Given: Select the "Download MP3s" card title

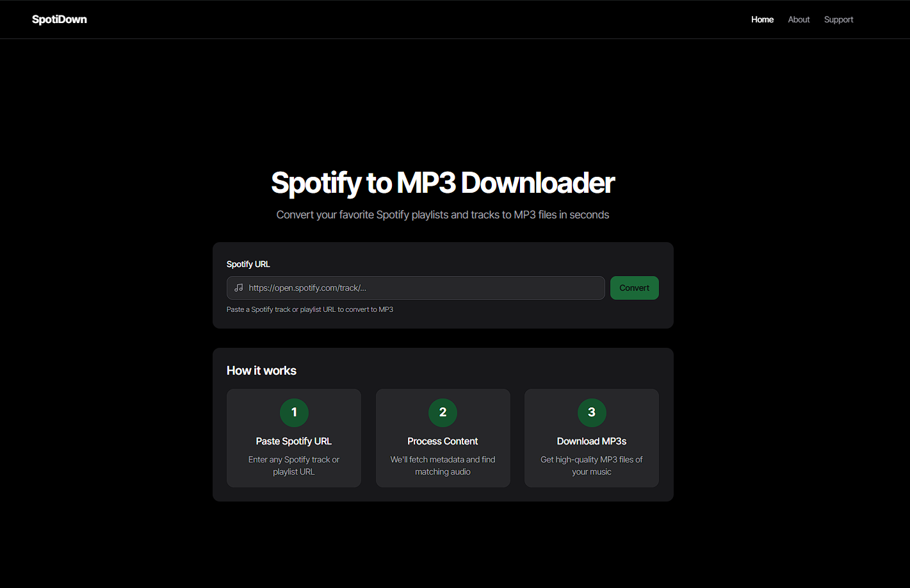Looking at the screenshot, I should (x=592, y=441).
